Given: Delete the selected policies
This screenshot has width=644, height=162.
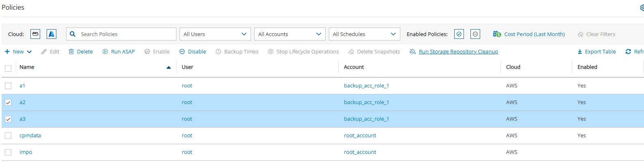Looking at the screenshot, I should pos(81,51).
